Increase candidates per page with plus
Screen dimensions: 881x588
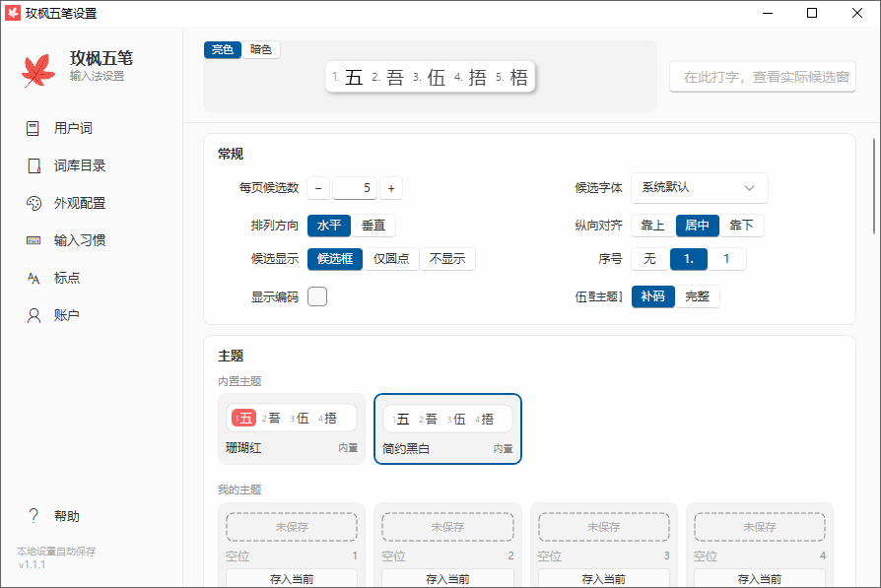click(391, 188)
